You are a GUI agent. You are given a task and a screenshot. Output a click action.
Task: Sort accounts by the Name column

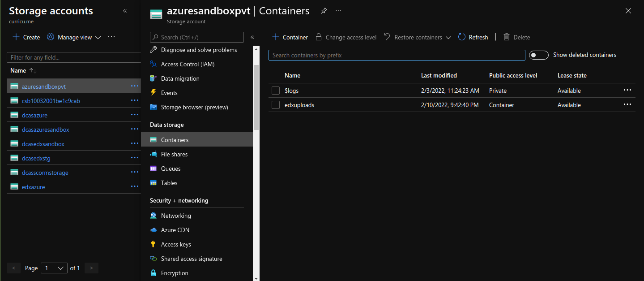click(x=24, y=70)
